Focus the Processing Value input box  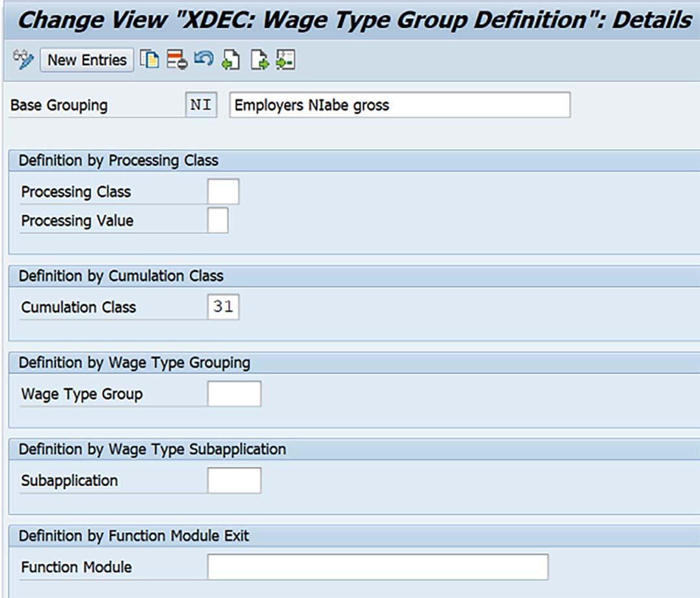(218, 220)
